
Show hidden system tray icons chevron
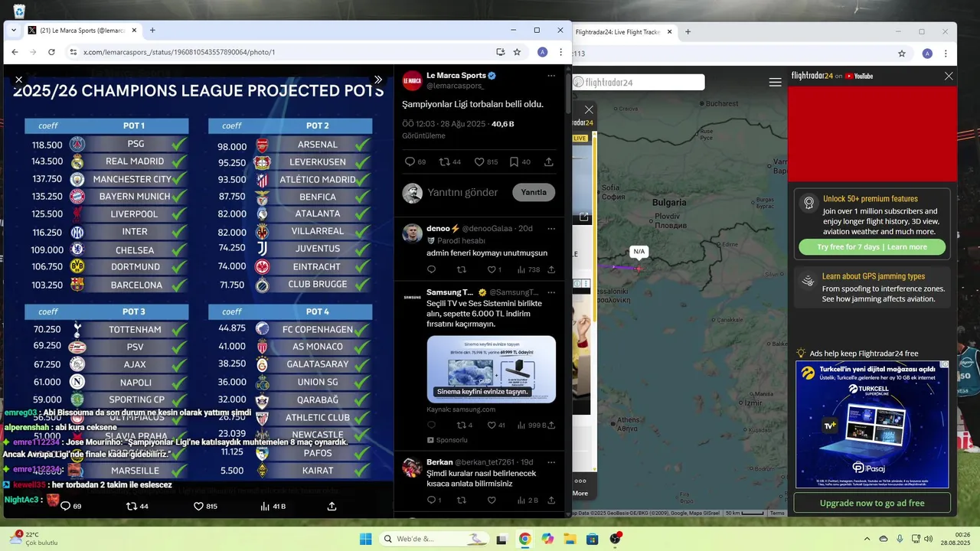867,539
